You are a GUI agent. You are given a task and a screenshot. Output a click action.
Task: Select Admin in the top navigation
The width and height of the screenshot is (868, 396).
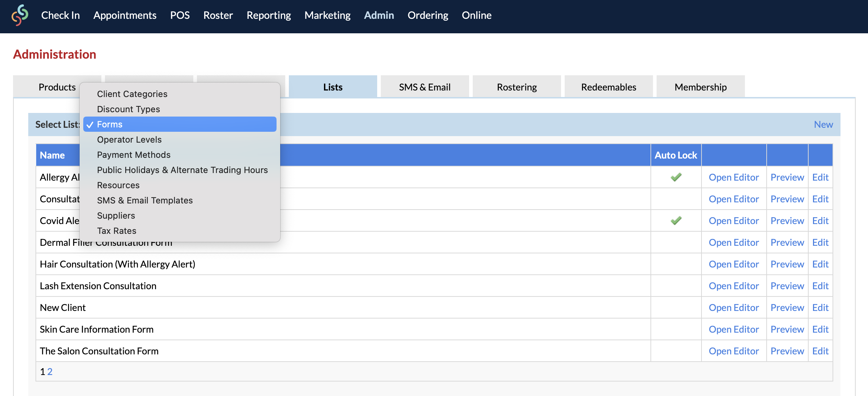379,15
